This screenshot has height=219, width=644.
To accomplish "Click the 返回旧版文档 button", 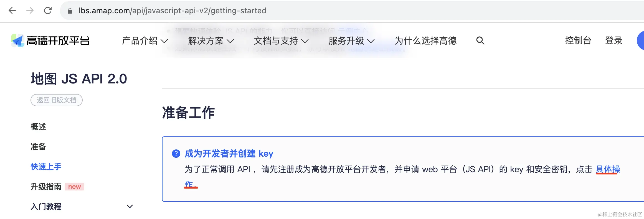I will pos(57,100).
